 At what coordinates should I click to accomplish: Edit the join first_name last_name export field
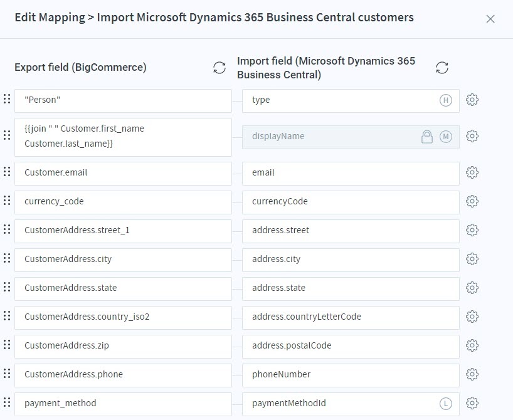pos(123,137)
